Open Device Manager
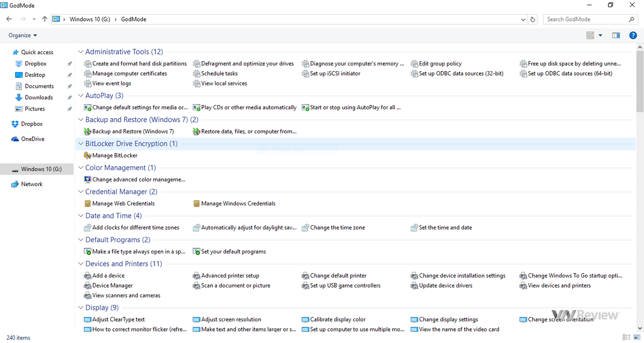 pos(109,285)
